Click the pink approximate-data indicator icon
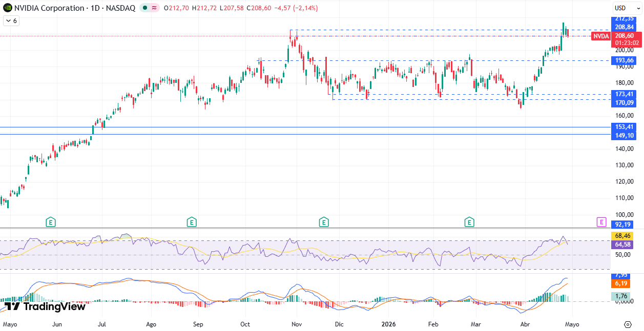644x331 pixels. (154, 8)
